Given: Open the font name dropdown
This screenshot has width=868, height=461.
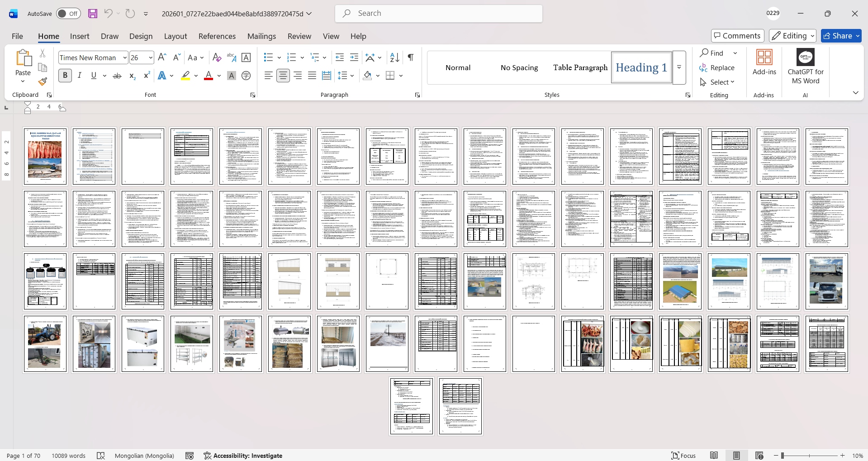Looking at the screenshot, I should [x=125, y=57].
